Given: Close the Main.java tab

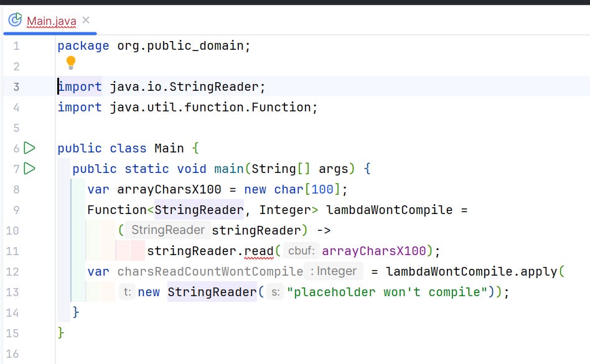Looking at the screenshot, I should (x=86, y=19).
